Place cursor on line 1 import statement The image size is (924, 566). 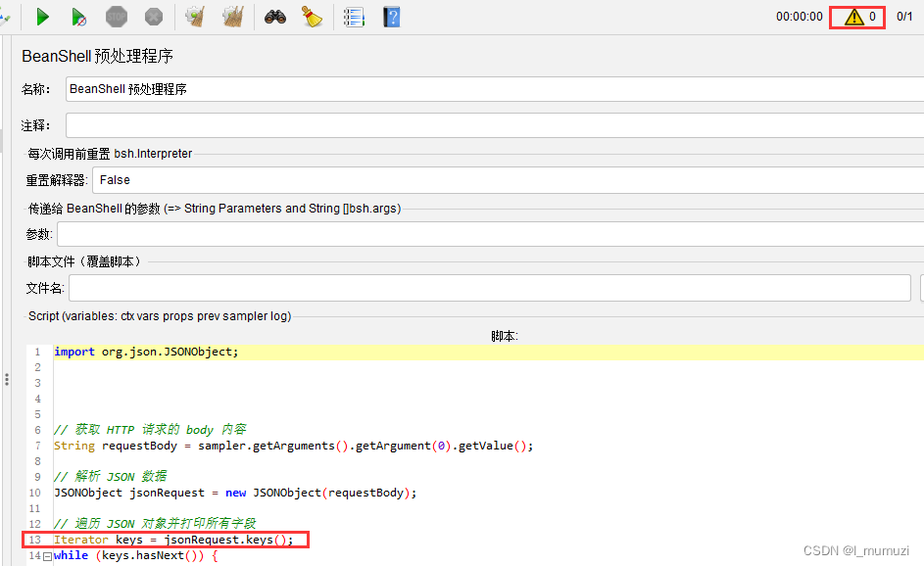146,352
